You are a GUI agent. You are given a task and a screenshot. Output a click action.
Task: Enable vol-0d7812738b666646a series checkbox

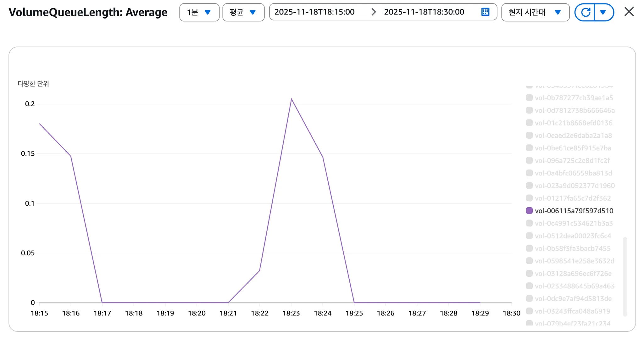click(x=529, y=110)
